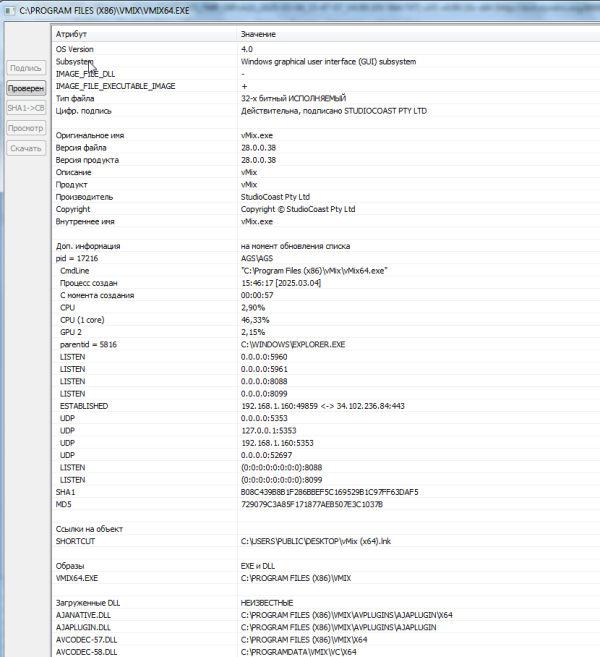Select the Продукт row
The width and height of the screenshot is (600, 657).
326,184
